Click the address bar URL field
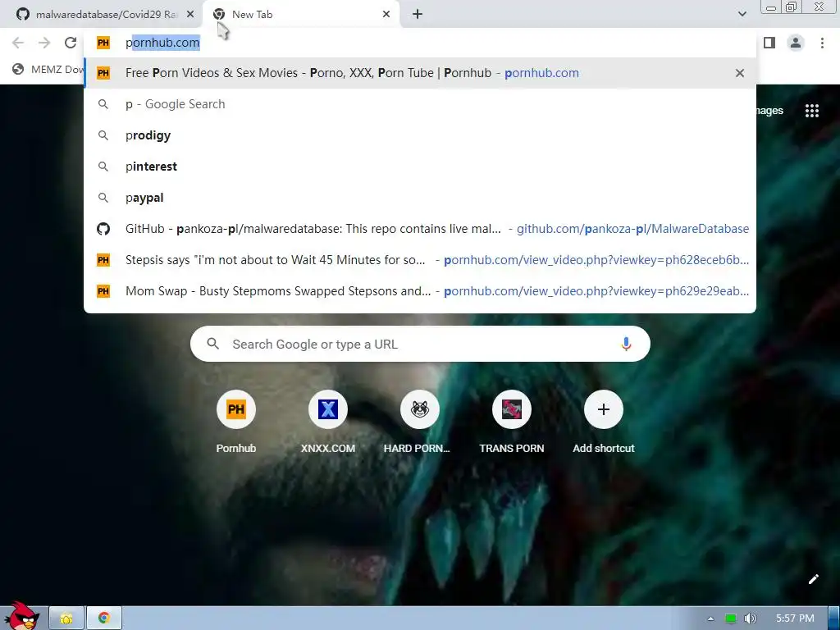 tap(419, 43)
